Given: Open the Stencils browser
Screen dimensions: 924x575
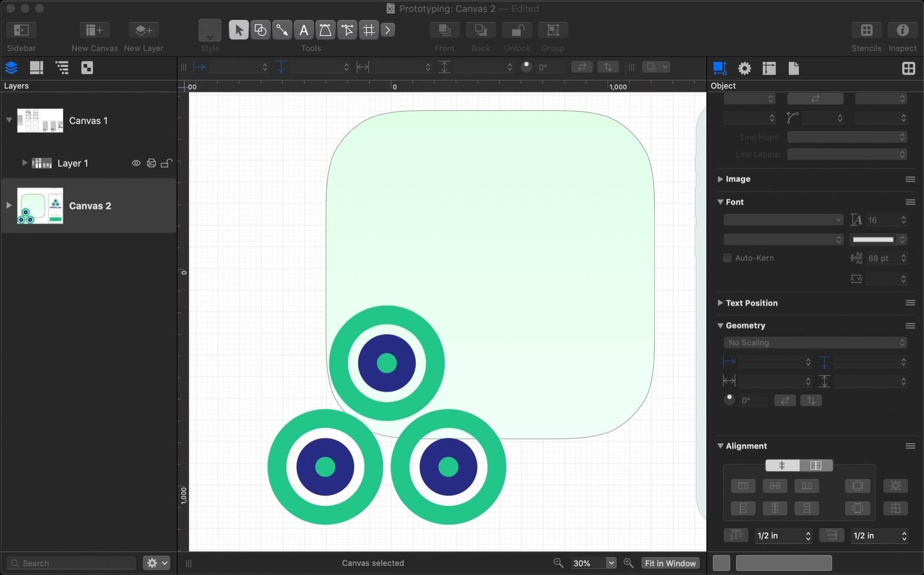Looking at the screenshot, I should point(866,30).
